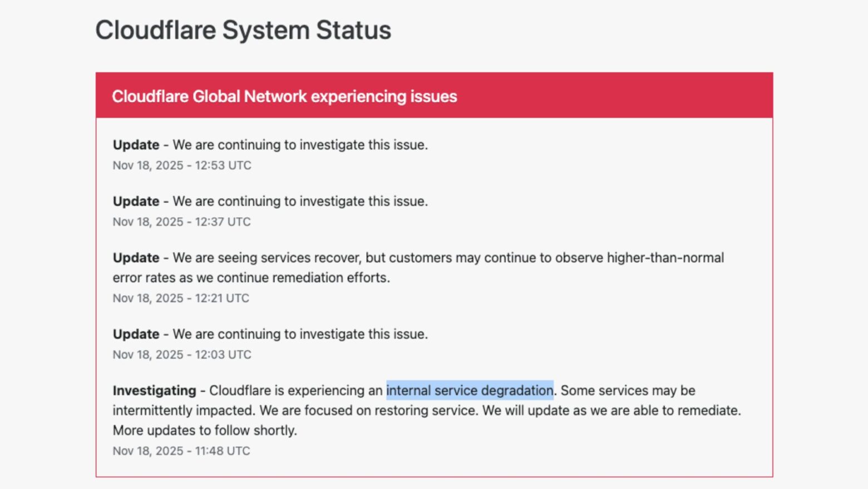Viewport: 868px width, 489px height.
Task: Click the bold Update label for services recovering
Action: coord(136,258)
